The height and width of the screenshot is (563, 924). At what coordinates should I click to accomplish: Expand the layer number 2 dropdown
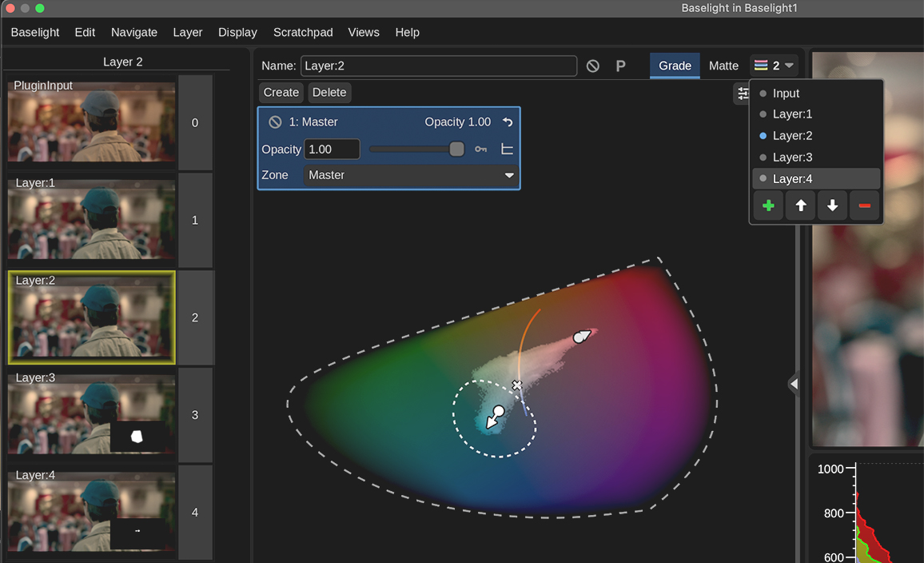774,66
